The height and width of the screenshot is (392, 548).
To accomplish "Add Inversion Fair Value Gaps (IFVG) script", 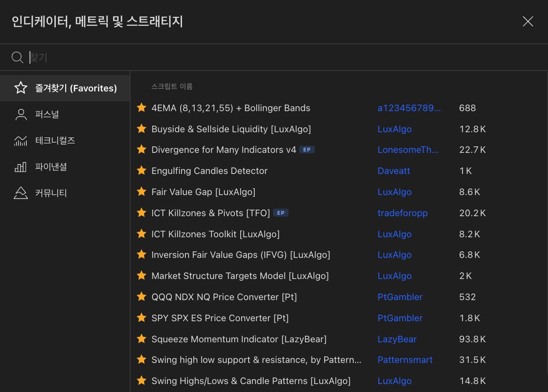I will click(241, 255).
